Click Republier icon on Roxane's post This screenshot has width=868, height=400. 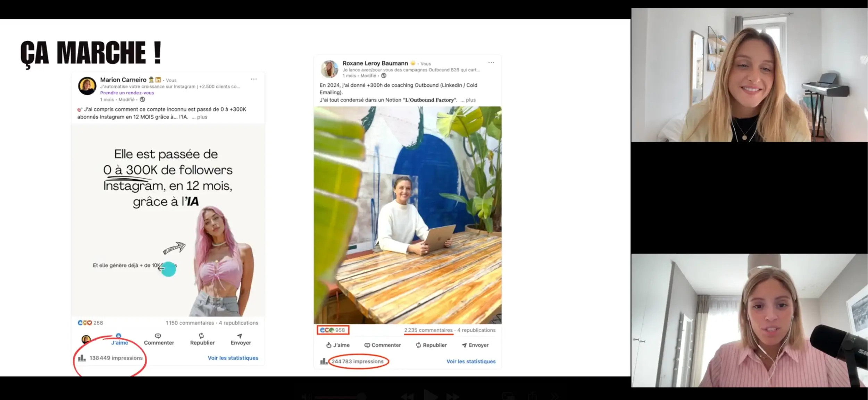pyautogui.click(x=418, y=345)
